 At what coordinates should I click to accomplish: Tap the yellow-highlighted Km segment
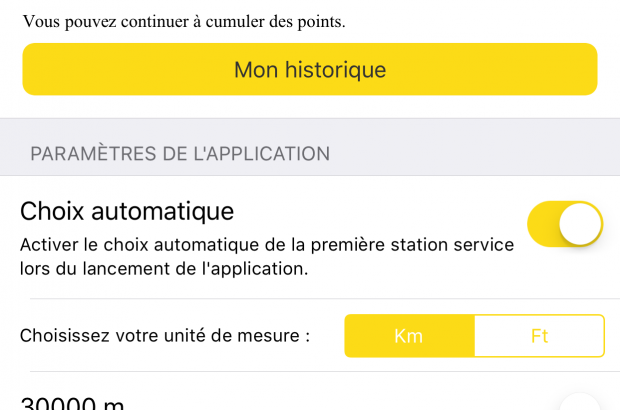pos(408,336)
